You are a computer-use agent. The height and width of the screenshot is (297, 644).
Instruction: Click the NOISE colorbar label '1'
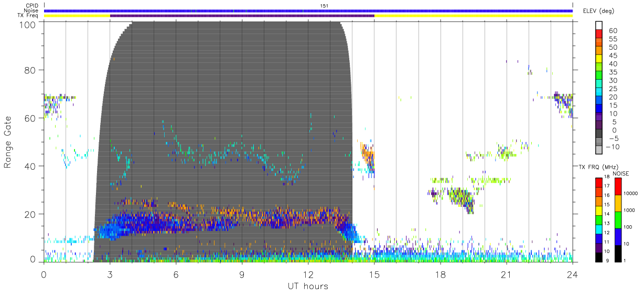pos(626,260)
